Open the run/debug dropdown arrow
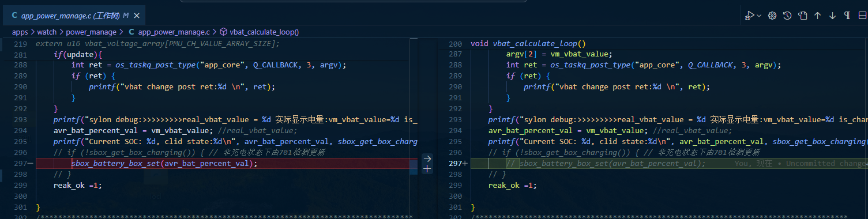The image size is (868, 219). point(759,16)
